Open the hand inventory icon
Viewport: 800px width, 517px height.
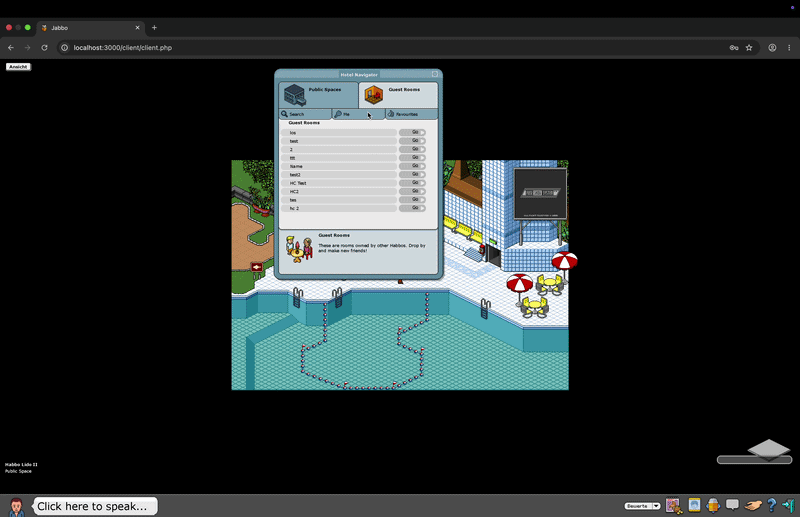(x=753, y=505)
